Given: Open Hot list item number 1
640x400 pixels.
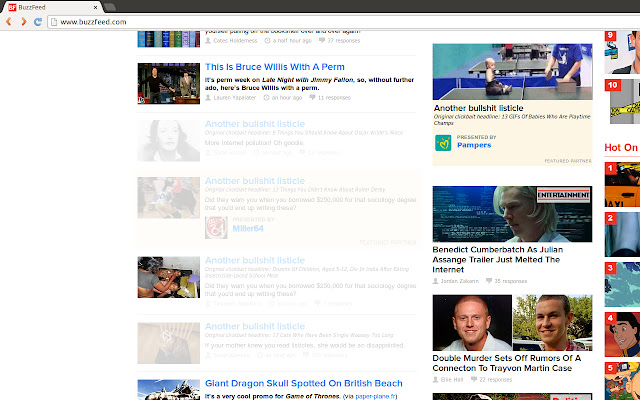Looking at the screenshot, I should tap(622, 184).
